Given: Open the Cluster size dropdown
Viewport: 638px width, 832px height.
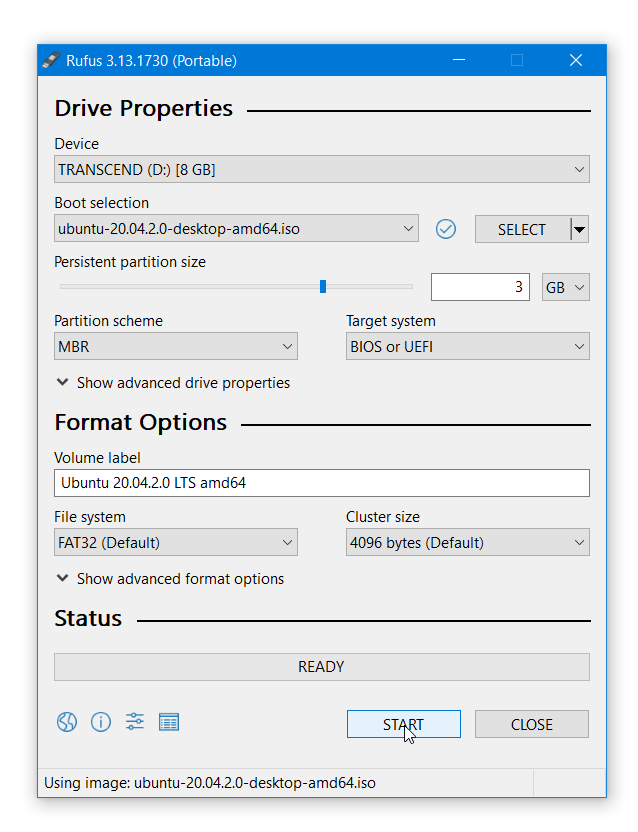Looking at the screenshot, I should pyautogui.click(x=468, y=542).
